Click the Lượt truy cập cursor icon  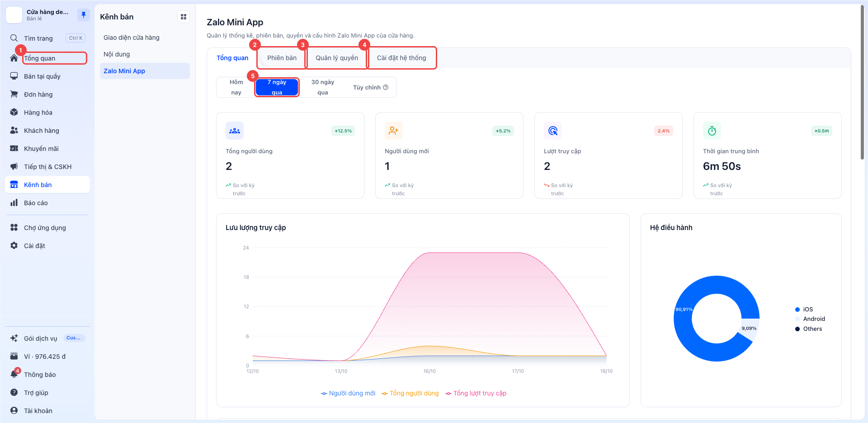pos(553,131)
